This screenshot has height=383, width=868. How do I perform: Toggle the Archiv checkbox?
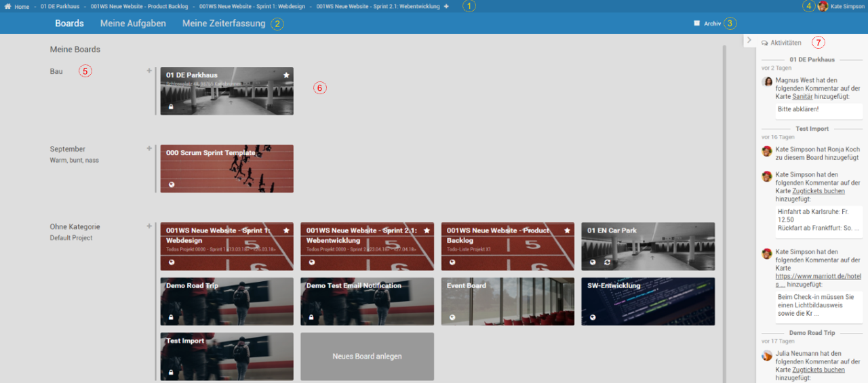[x=697, y=23]
